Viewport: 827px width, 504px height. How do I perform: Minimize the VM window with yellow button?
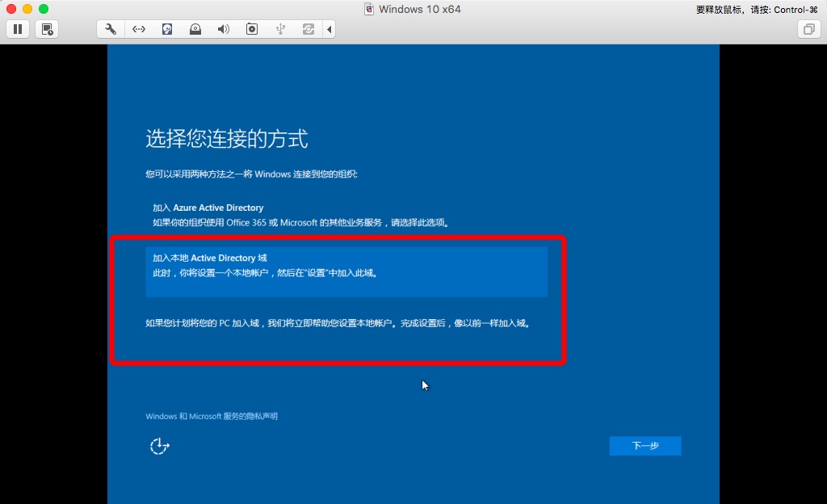pyautogui.click(x=27, y=9)
